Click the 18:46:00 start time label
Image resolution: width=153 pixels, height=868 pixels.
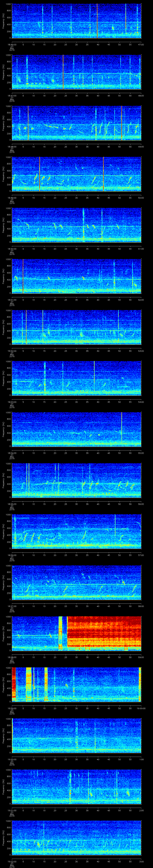pos(12,44)
